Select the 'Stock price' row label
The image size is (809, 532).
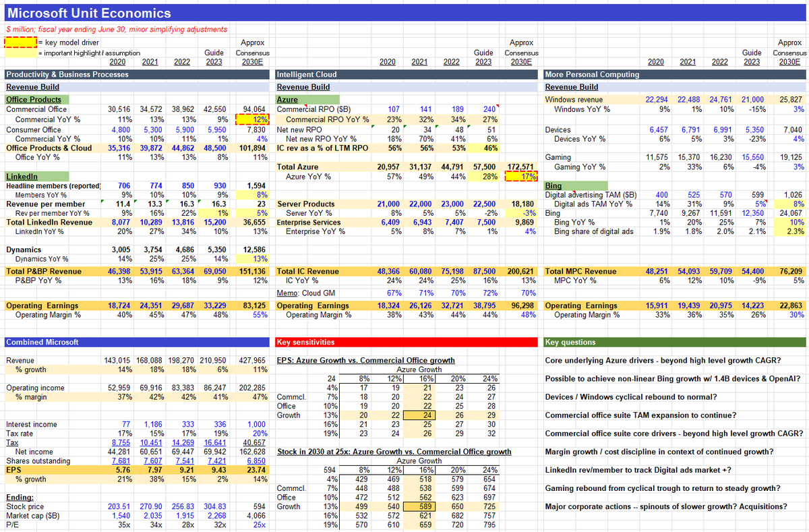pyautogui.click(x=25, y=506)
